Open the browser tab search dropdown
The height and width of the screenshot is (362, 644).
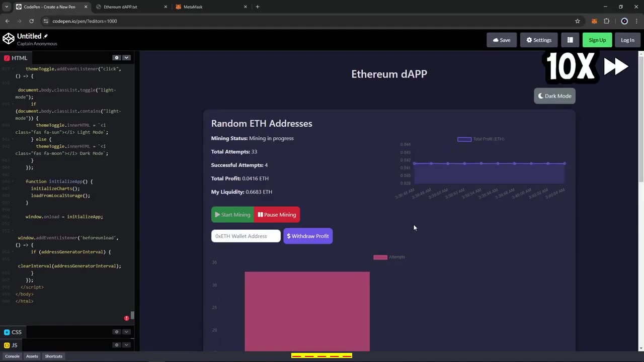click(6, 7)
